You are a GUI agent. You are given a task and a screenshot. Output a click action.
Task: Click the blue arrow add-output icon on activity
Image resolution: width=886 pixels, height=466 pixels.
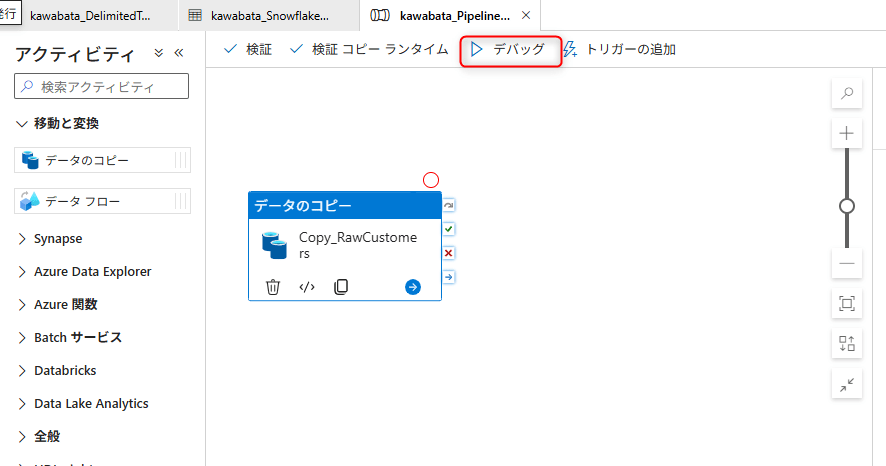click(x=413, y=287)
